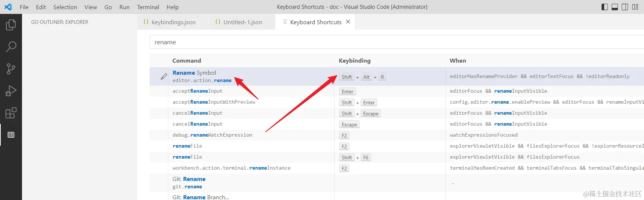This screenshot has width=644, height=200.
Task: Sort by the When column header
Action: coord(458,61)
